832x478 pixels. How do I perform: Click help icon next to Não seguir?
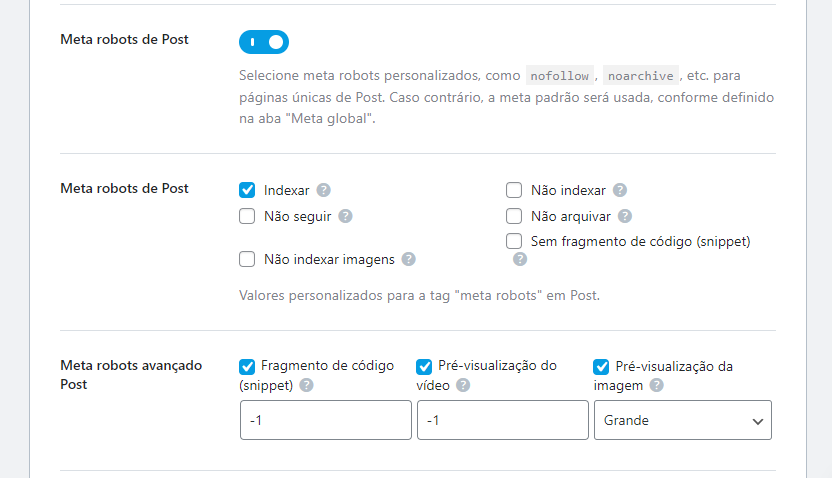[345, 216]
